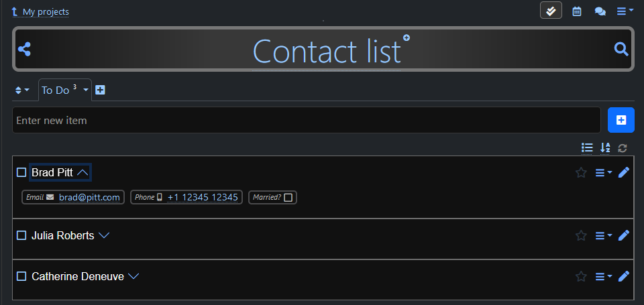This screenshot has height=305, width=644.
Task: Tick the Married? checkbox
Action: point(288,197)
